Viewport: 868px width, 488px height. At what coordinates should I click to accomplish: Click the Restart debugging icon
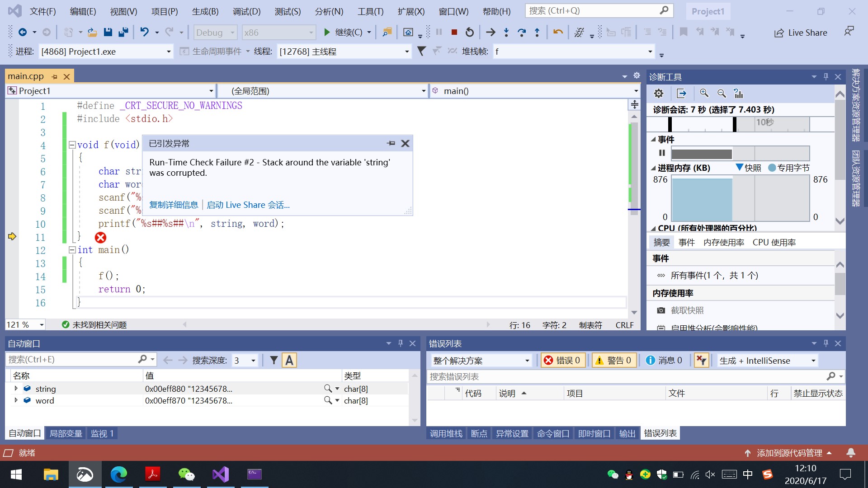pyautogui.click(x=470, y=32)
